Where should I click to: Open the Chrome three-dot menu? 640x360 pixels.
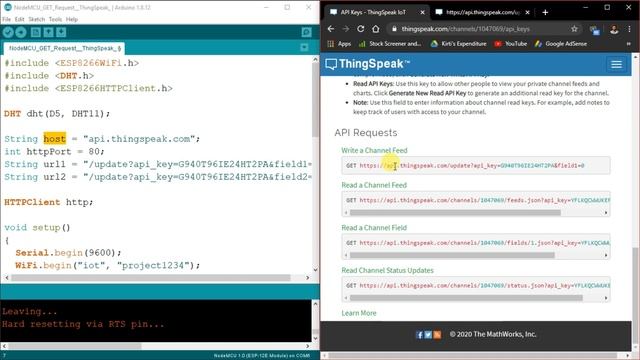(x=629, y=29)
